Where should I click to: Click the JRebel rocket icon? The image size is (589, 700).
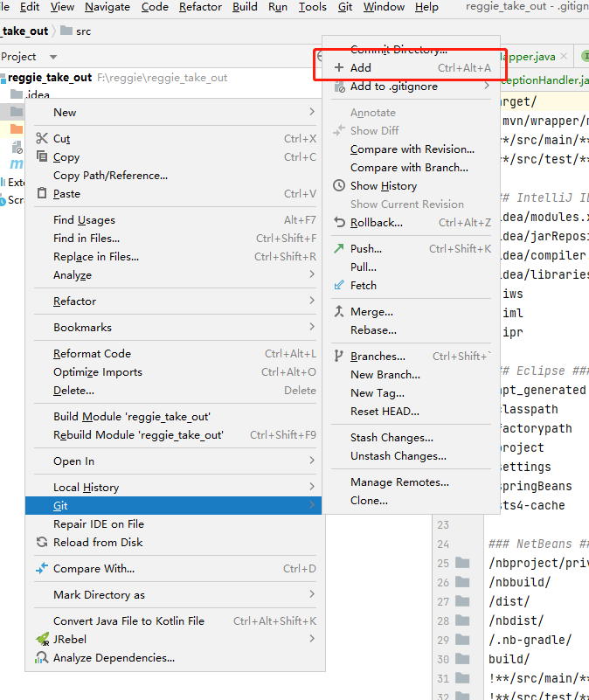(43, 640)
